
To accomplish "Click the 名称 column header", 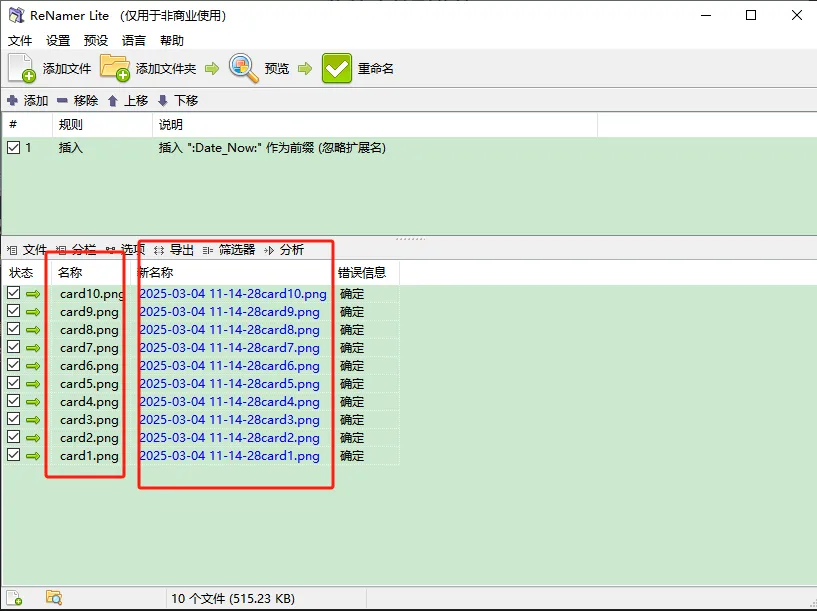I will 70,272.
